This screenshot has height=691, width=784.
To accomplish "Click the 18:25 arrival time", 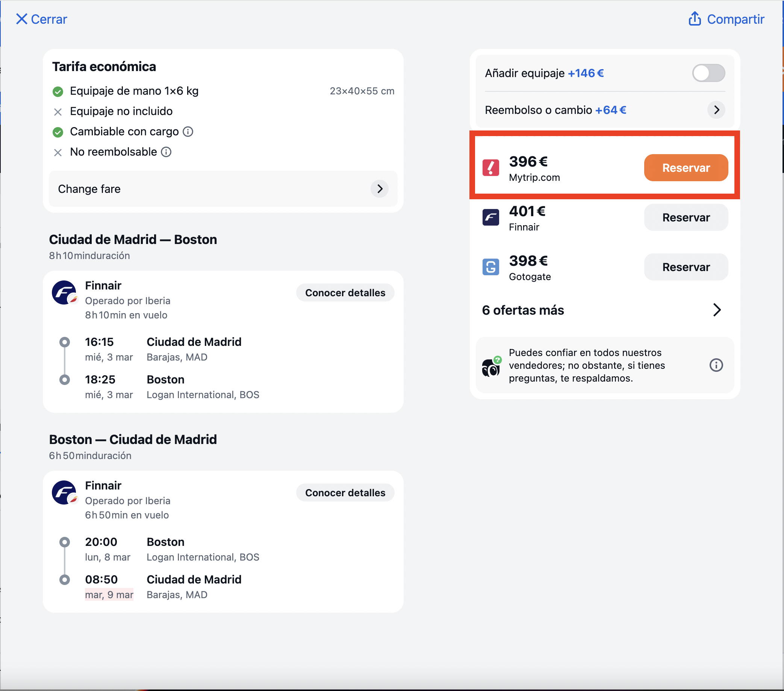I will 100,379.
